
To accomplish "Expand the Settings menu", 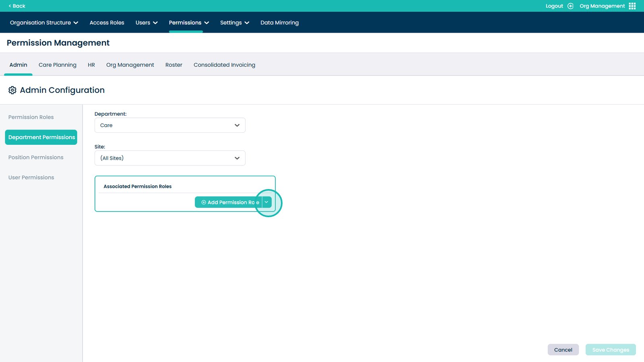I will [x=234, y=23].
